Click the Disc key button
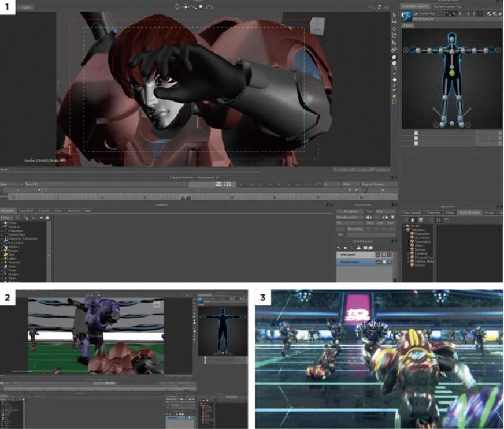The width and height of the screenshot is (504, 429). point(391,223)
